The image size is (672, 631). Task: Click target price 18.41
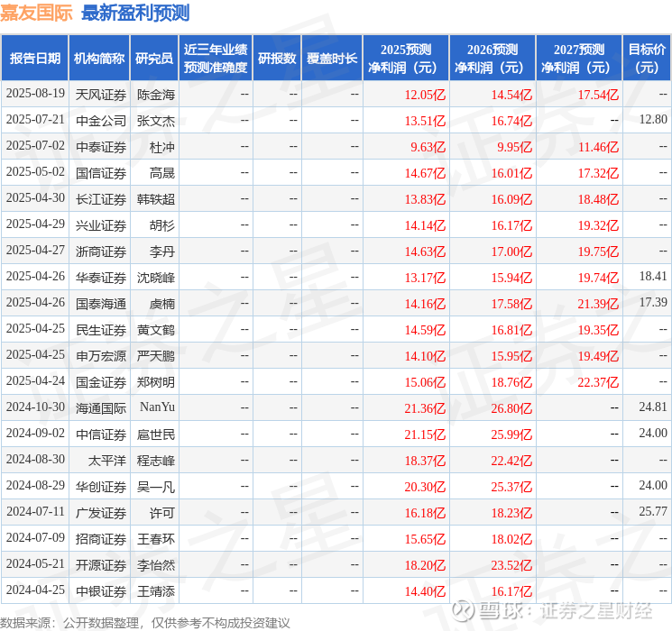tap(653, 277)
